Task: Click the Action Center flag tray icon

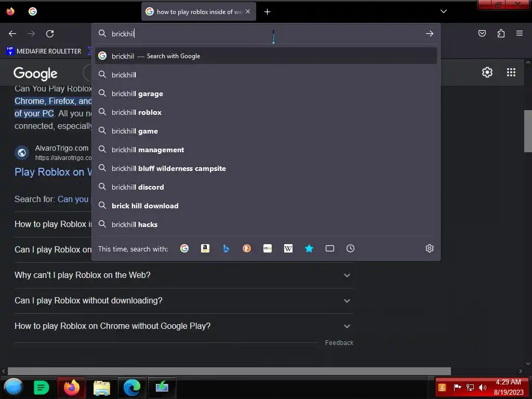Action: coord(457,387)
